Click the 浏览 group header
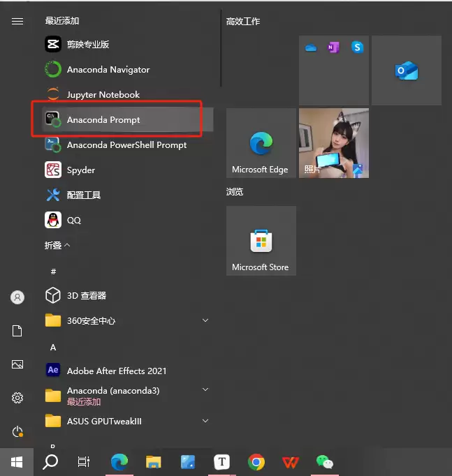The image size is (452, 476). 235,191
